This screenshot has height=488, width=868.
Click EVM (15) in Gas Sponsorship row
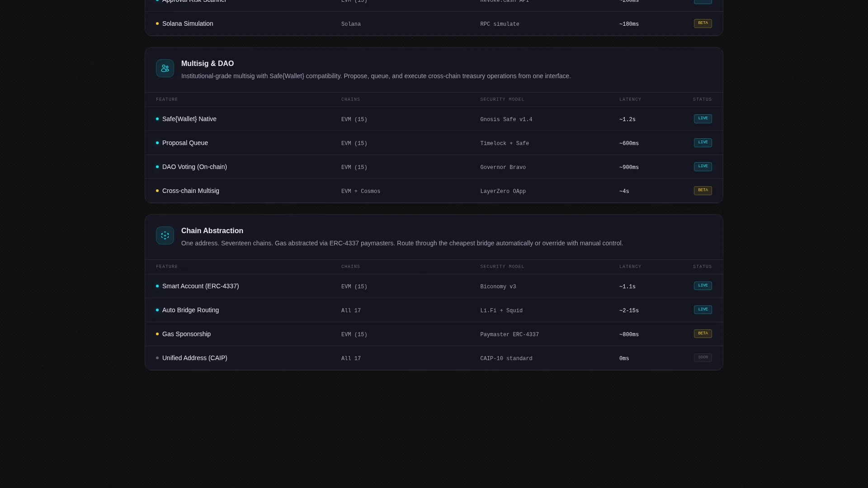tap(354, 335)
